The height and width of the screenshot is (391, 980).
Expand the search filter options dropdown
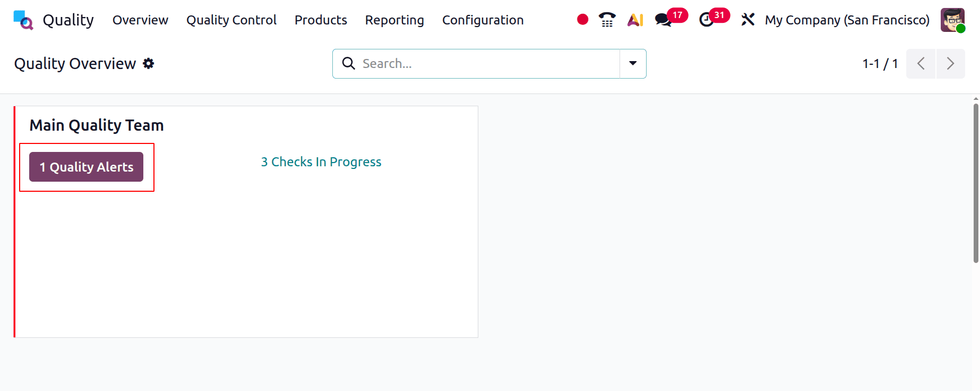(633, 64)
